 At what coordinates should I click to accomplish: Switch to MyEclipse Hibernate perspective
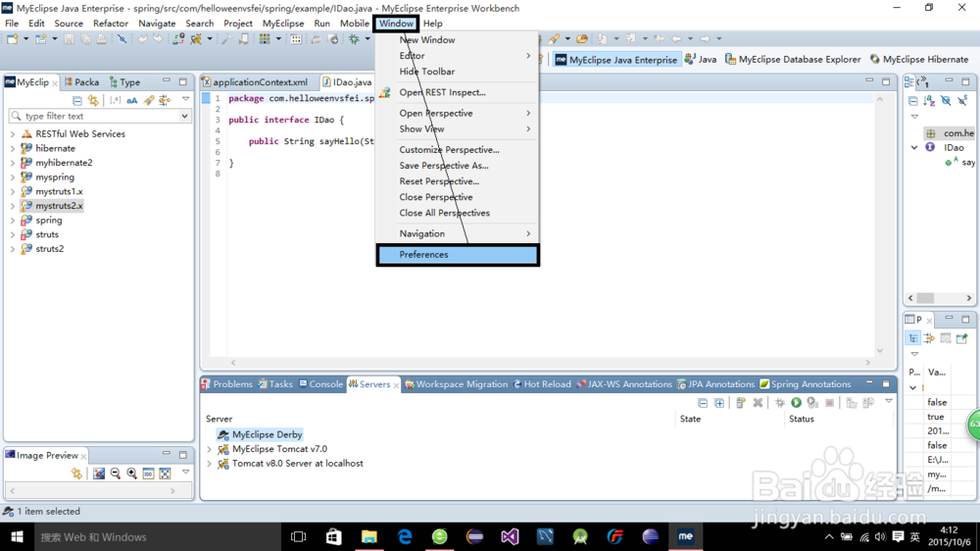coord(919,60)
